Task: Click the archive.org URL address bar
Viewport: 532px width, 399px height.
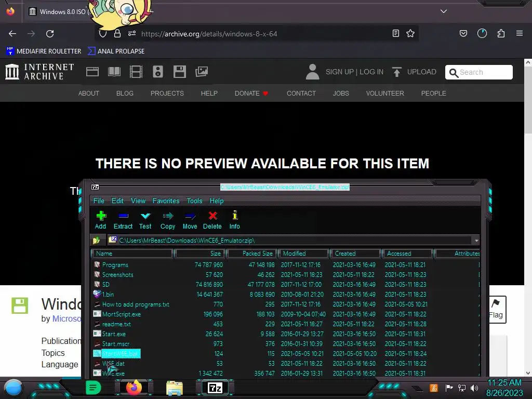Action: [x=258, y=34]
